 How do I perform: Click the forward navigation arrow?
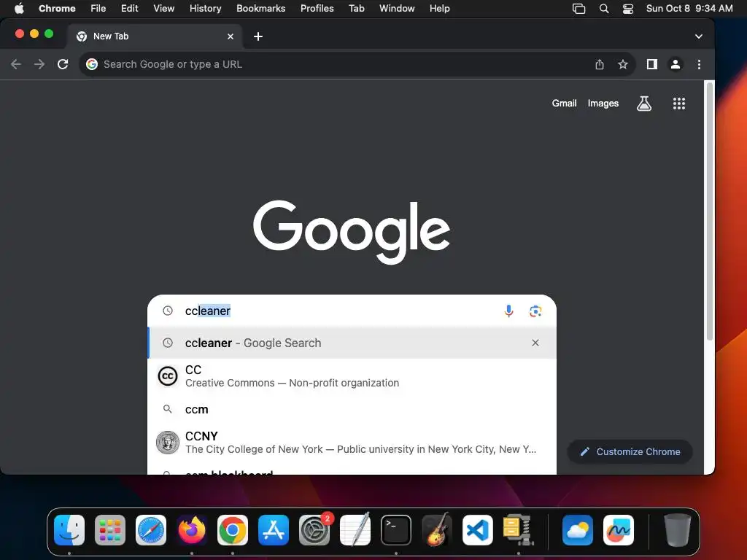(39, 64)
